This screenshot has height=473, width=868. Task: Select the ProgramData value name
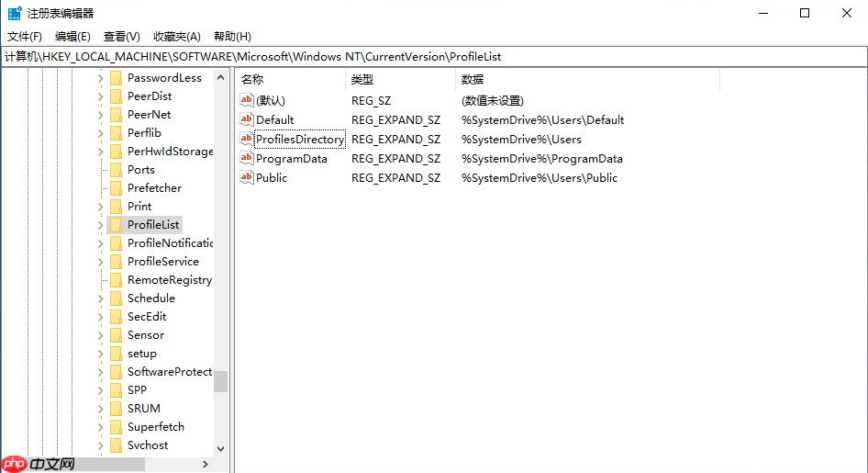292,159
